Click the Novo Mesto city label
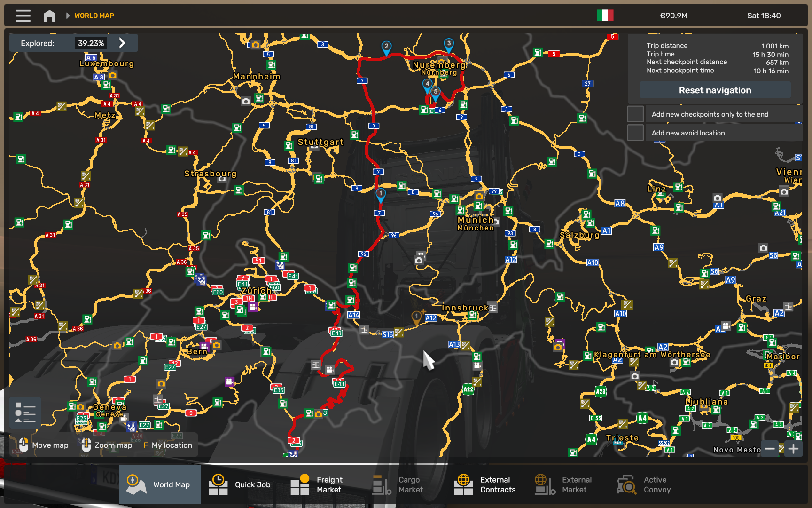Image resolution: width=812 pixels, height=508 pixels. (737, 450)
